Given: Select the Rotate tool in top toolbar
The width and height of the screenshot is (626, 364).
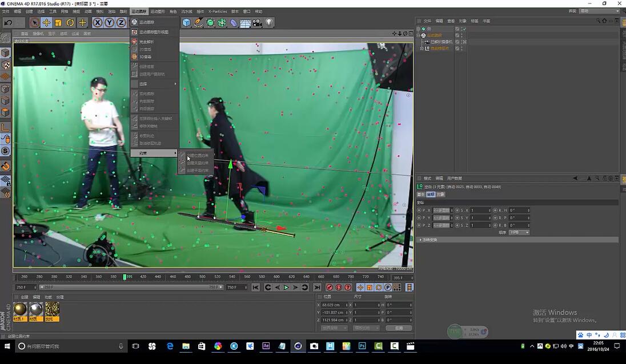Looking at the screenshot, I should [x=70, y=23].
